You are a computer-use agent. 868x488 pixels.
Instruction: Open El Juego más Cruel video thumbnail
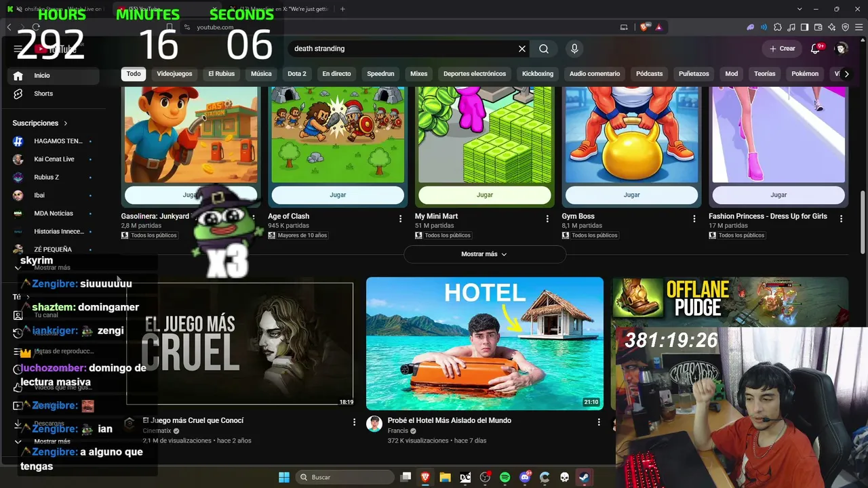coord(240,343)
